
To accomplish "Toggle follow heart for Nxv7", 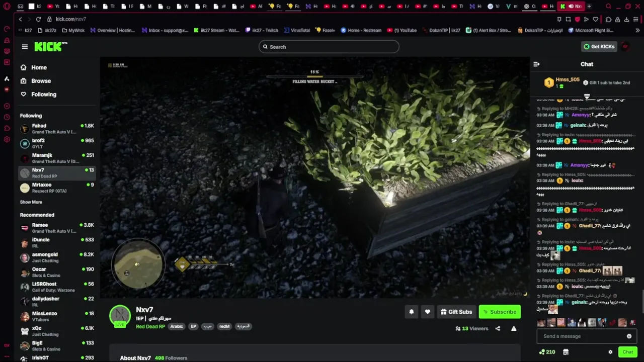I will (x=427, y=312).
